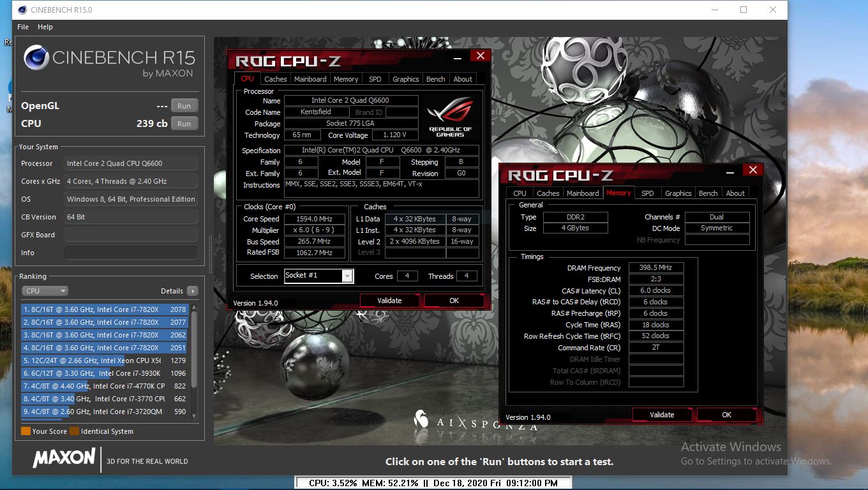Viewport: 868px width, 490px height.
Task: Click the Core Speed value 1594.0 MHz
Action: click(x=314, y=219)
